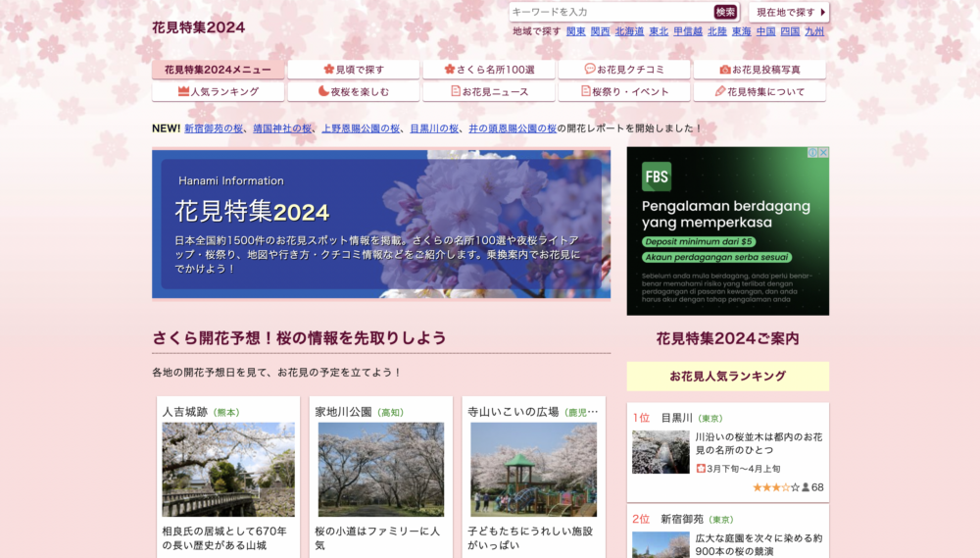The height and width of the screenshot is (558, 980).
Task: Click the pencil icon beside 花見特集について
Action: pyautogui.click(x=720, y=90)
